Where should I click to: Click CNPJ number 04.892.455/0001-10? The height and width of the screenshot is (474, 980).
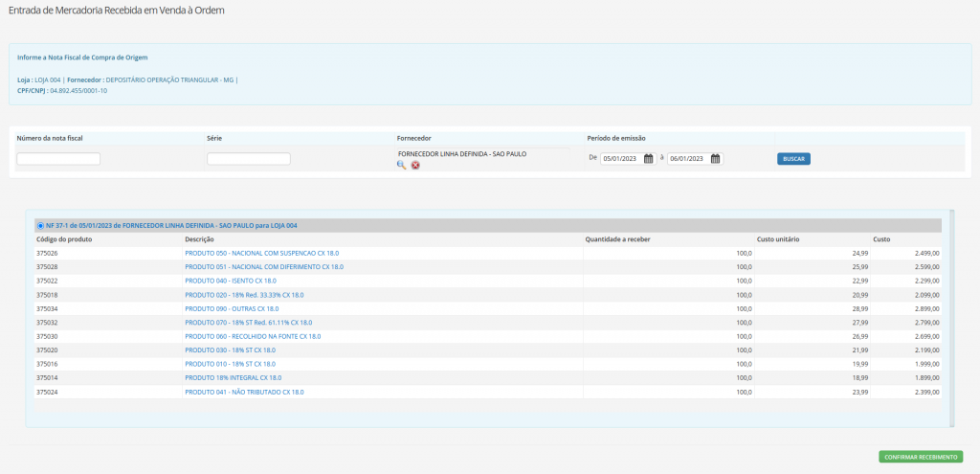[78, 91]
